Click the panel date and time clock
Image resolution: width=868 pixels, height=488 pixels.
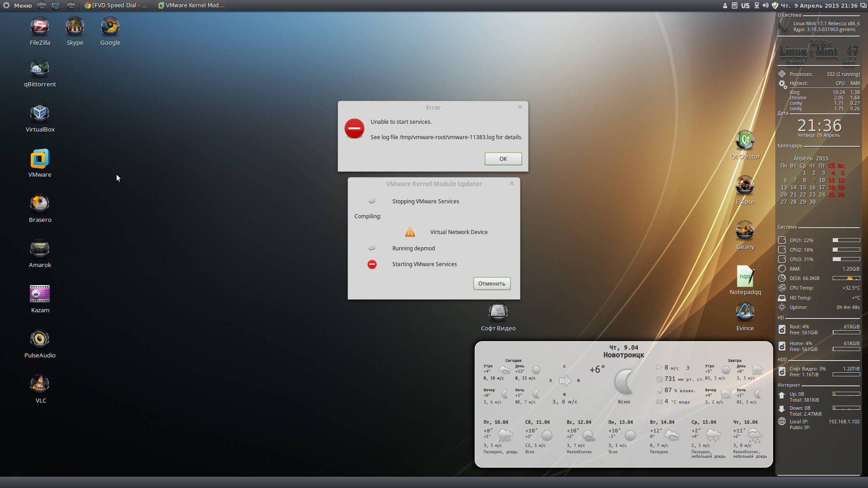point(819,5)
